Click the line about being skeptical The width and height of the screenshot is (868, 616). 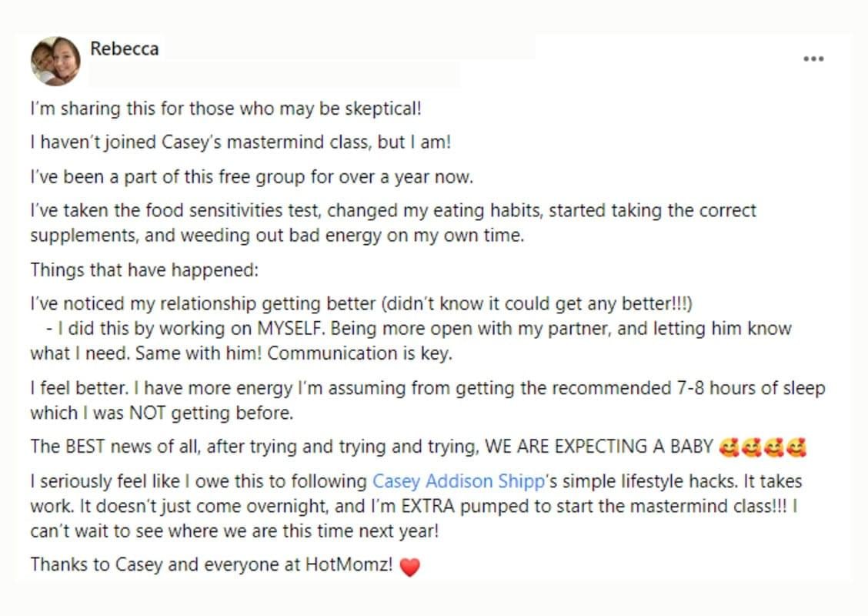click(225, 109)
